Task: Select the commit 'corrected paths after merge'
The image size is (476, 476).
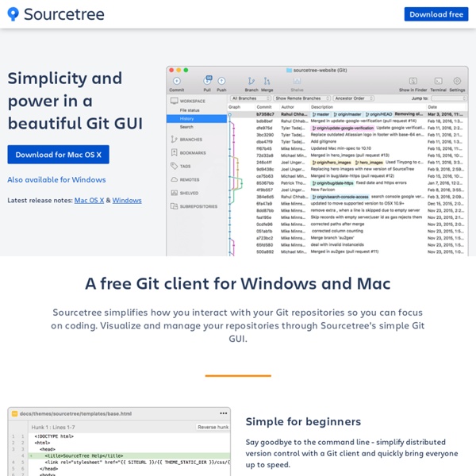Action: (x=347, y=224)
